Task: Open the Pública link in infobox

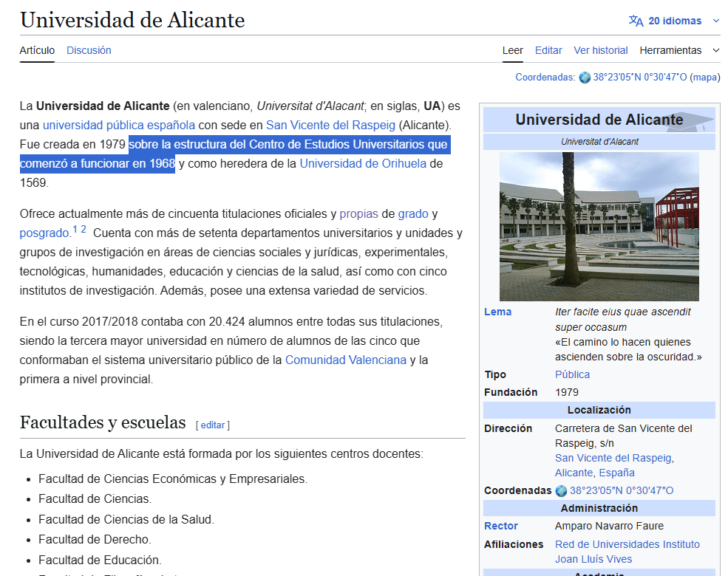Action: [x=573, y=374]
